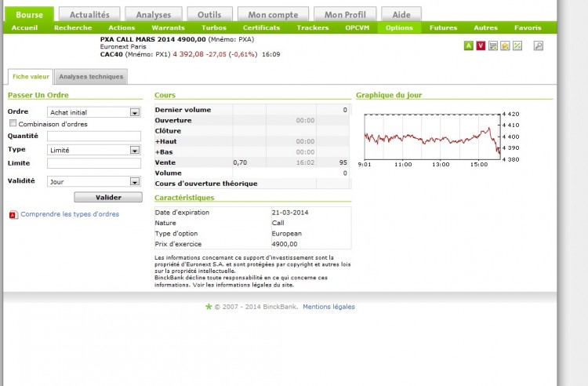The image size is (588, 386).
Task: Click the Vente quantity 95 cell
Action: click(343, 162)
